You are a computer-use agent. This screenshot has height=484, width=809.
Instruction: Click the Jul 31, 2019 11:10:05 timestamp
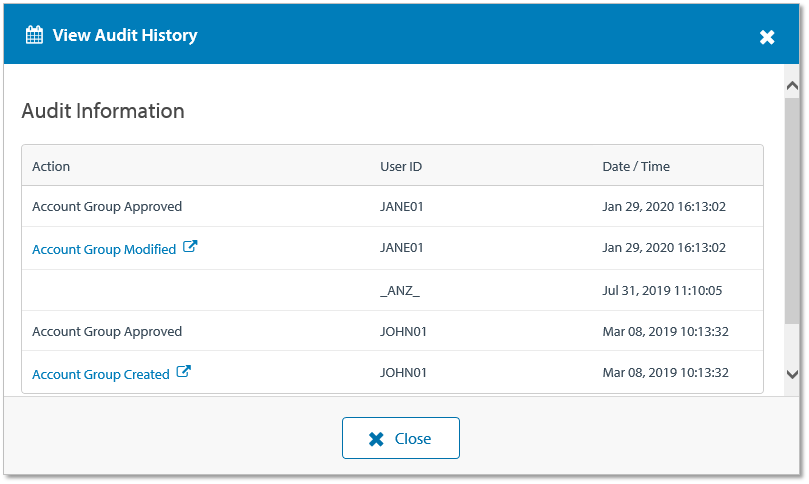pos(662,290)
